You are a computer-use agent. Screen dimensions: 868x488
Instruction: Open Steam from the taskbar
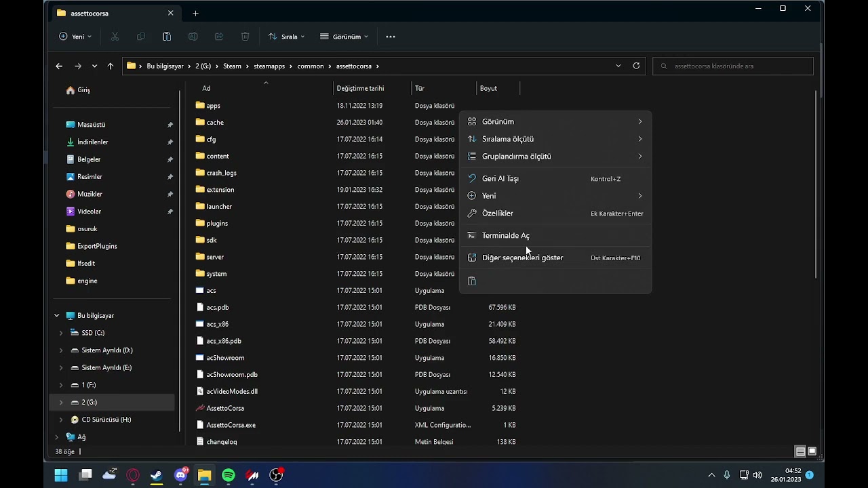(157, 475)
